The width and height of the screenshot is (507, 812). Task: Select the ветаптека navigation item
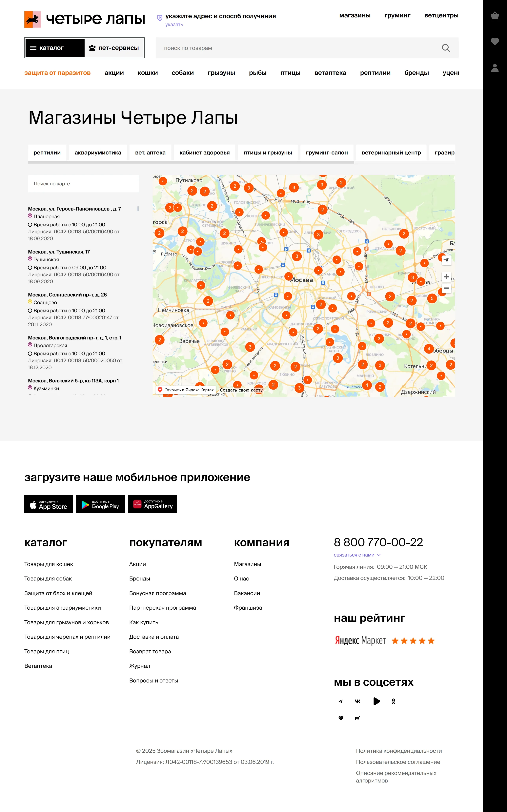tap(330, 73)
